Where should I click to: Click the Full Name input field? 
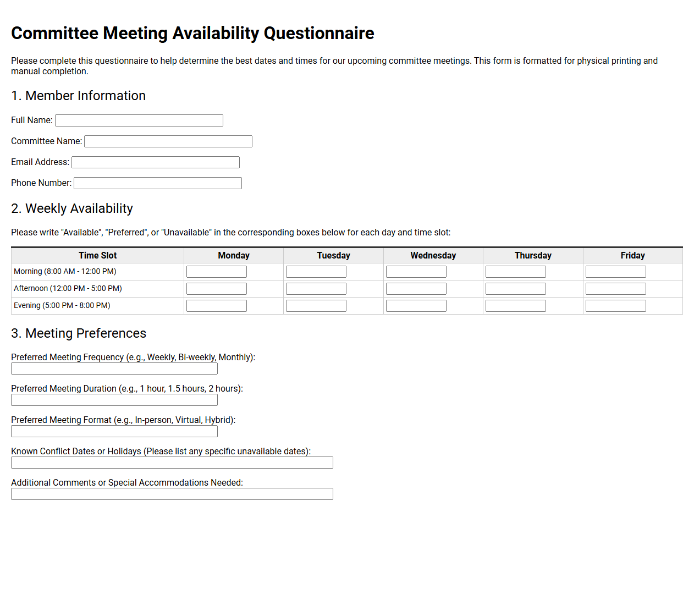[139, 120]
